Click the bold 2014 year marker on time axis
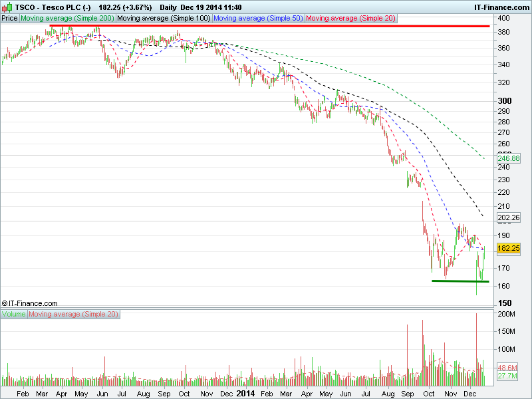 [x=245, y=393]
